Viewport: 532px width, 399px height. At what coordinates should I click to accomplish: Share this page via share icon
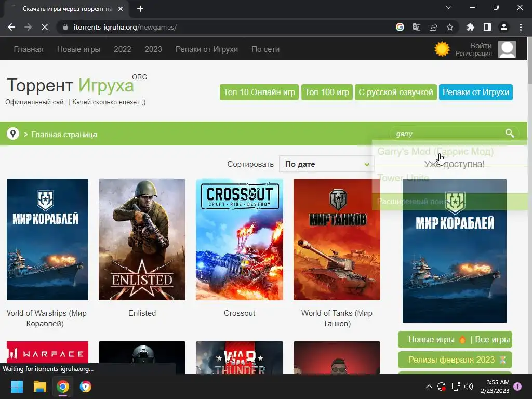click(x=433, y=27)
